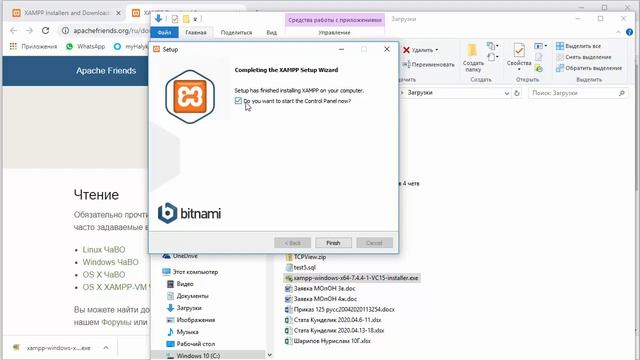
Task: Open the Вид ribbon tab
Action: point(271,32)
